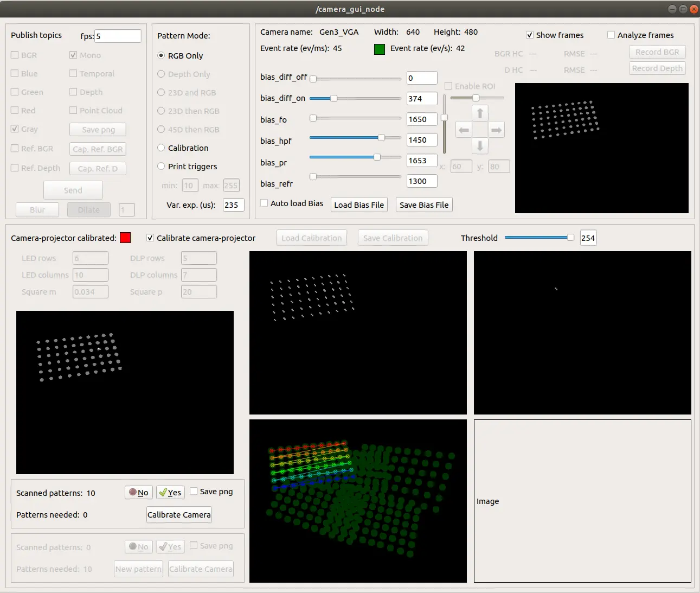
Task: Minimize the camera_gui_node window
Action: (672, 9)
